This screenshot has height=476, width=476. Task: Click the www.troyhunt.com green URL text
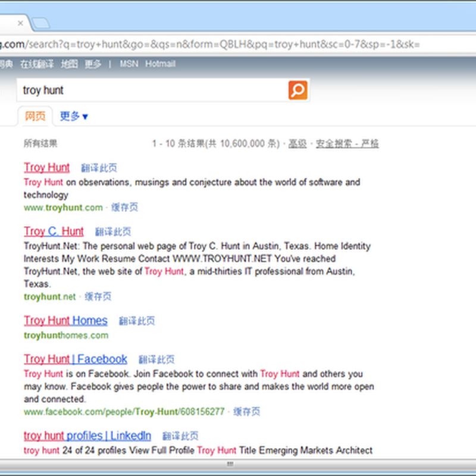pos(63,208)
